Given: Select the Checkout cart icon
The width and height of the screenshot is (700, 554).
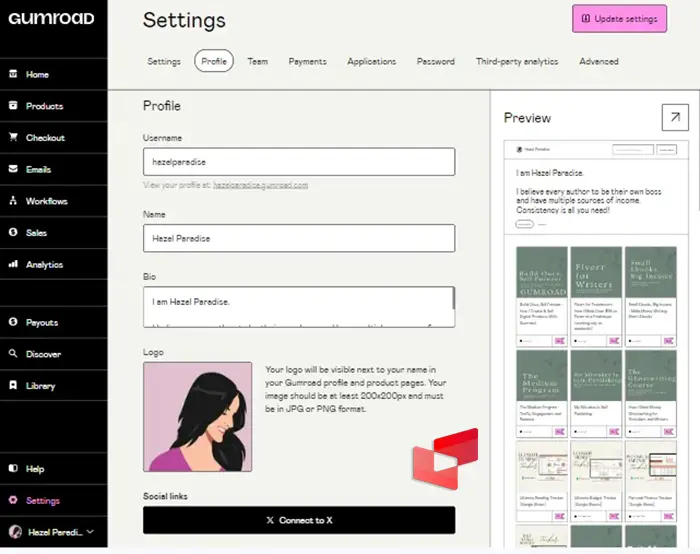Looking at the screenshot, I should tap(13, 138).
